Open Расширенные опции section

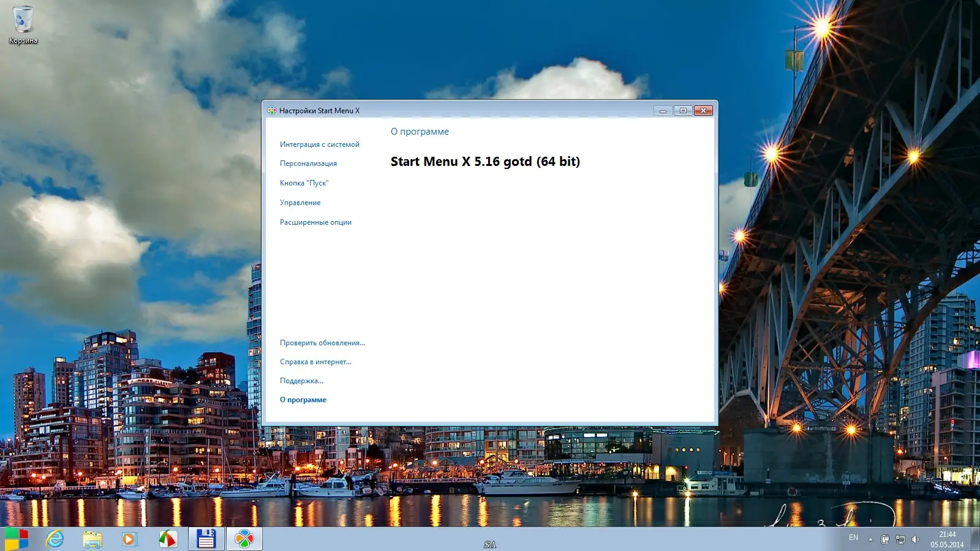(315, 222)
